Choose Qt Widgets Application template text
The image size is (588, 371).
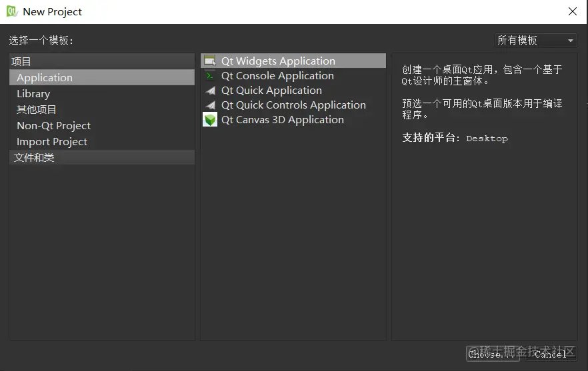tap(278, 61)
